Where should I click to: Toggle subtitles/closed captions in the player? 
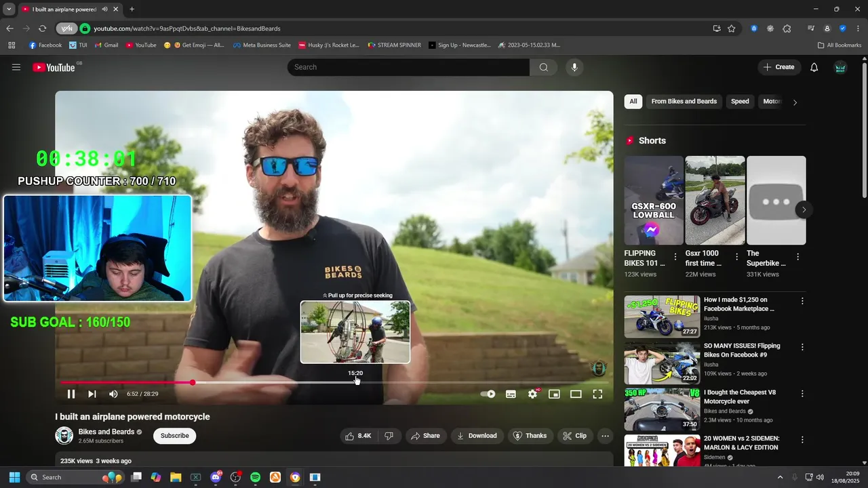511,394
